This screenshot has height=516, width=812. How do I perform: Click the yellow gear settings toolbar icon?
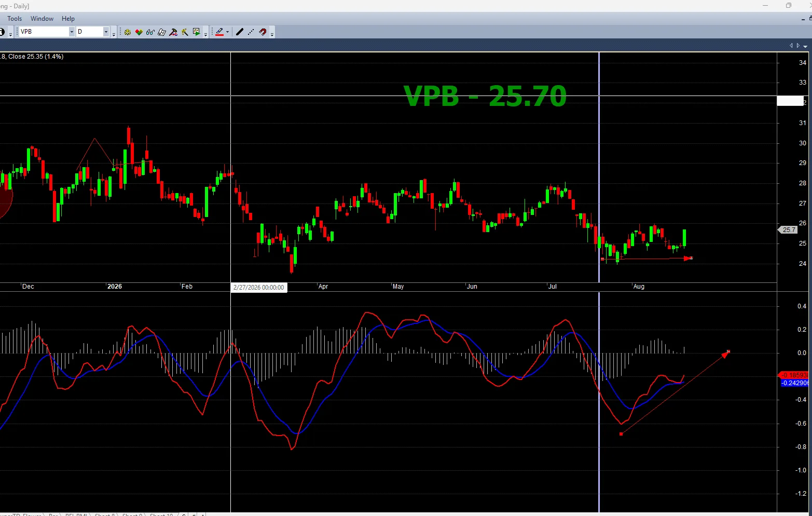coord(128,32)
